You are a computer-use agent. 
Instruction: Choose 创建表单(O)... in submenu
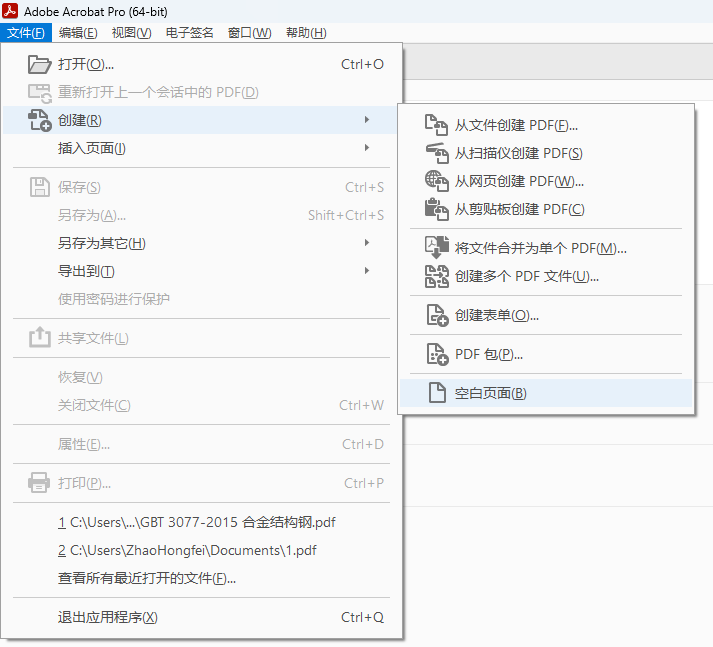click(546, 315)
